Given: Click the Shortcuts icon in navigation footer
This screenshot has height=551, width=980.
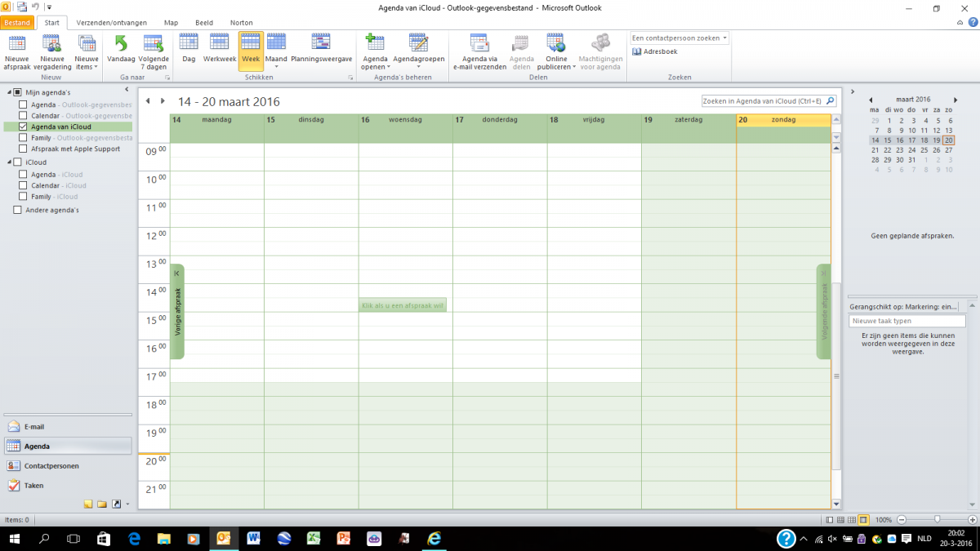Looking at the screenshot, I should point(116,504).
